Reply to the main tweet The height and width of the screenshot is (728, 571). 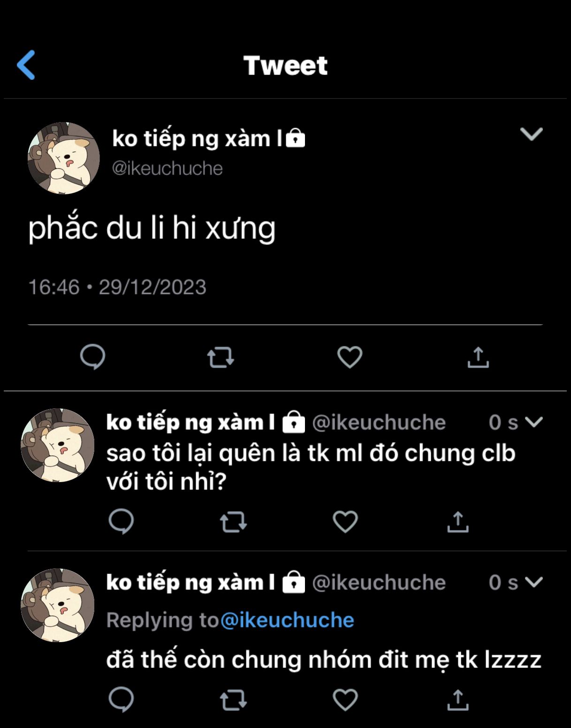(92, 357)
